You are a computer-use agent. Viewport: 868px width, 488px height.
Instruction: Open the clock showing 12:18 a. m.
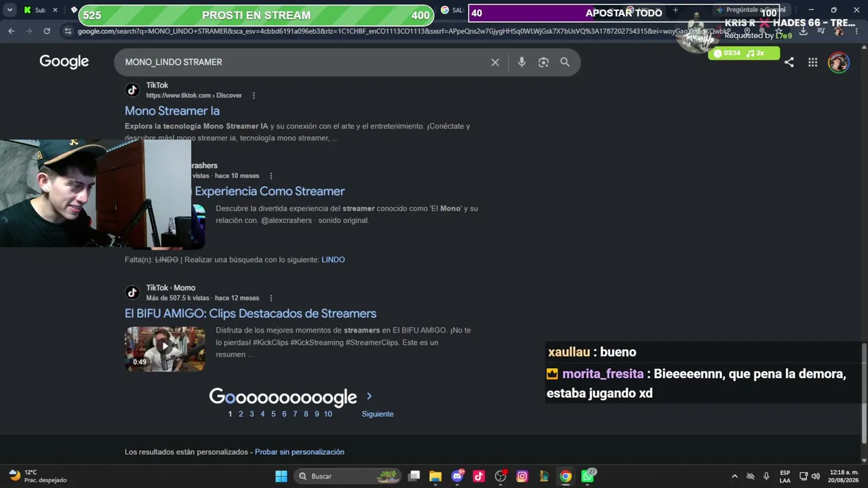[844, 476]
